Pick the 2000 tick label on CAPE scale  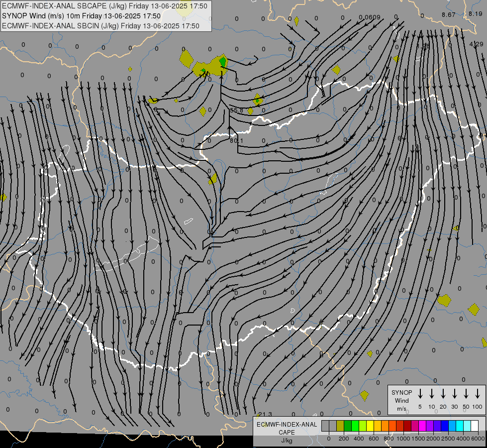[x=433, y=439]
